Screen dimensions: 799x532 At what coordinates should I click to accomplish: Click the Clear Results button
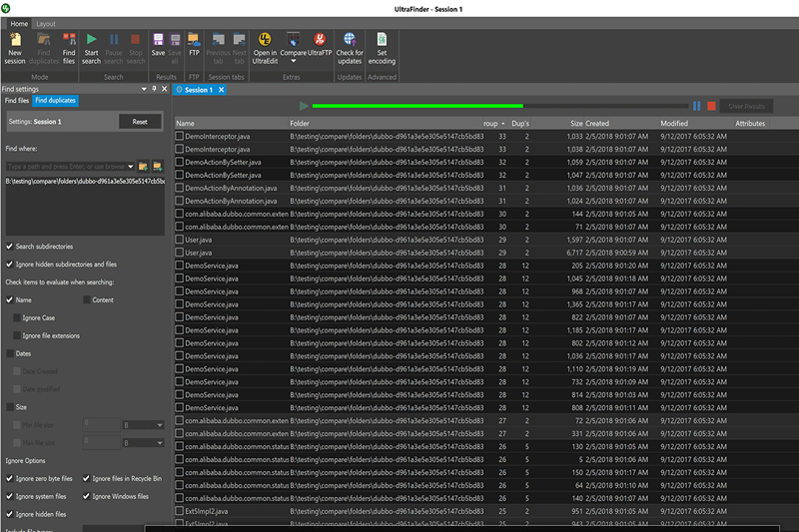coord(746,106)
